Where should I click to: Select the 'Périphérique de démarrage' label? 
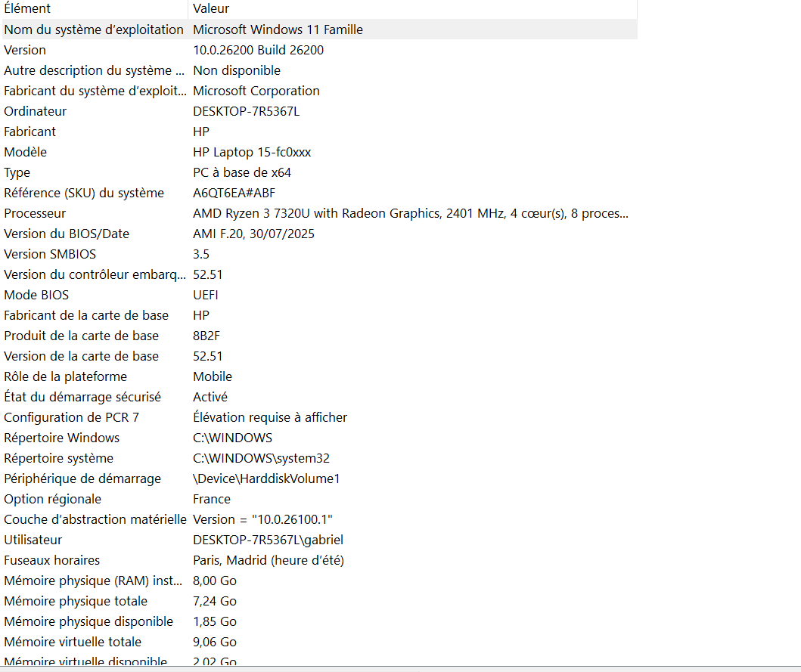[82, 479]
